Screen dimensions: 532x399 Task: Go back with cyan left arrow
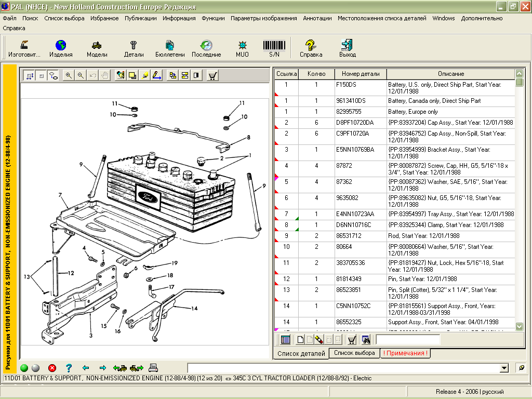86,368
